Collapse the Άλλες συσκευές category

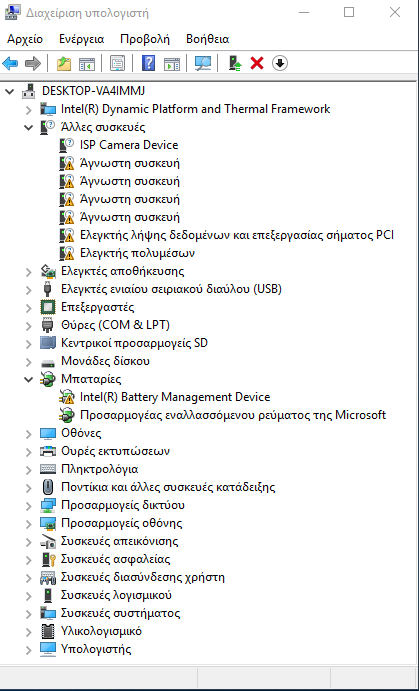(x=29, y=127)
